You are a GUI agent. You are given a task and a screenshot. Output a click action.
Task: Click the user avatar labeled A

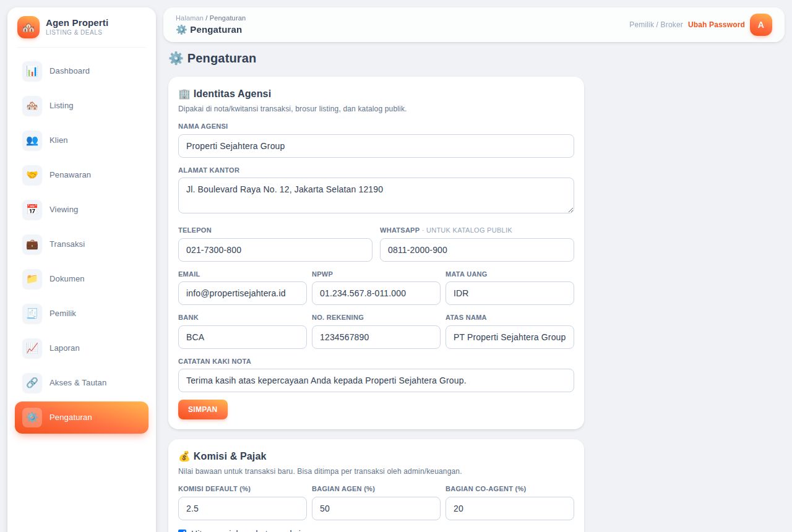(x=761, y=25)
